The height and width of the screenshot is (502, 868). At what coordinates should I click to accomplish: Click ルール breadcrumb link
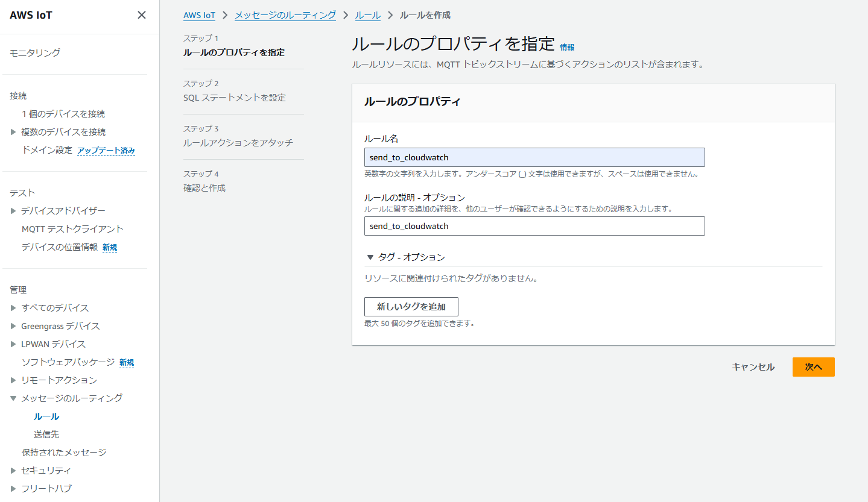[x=368, y=15]
